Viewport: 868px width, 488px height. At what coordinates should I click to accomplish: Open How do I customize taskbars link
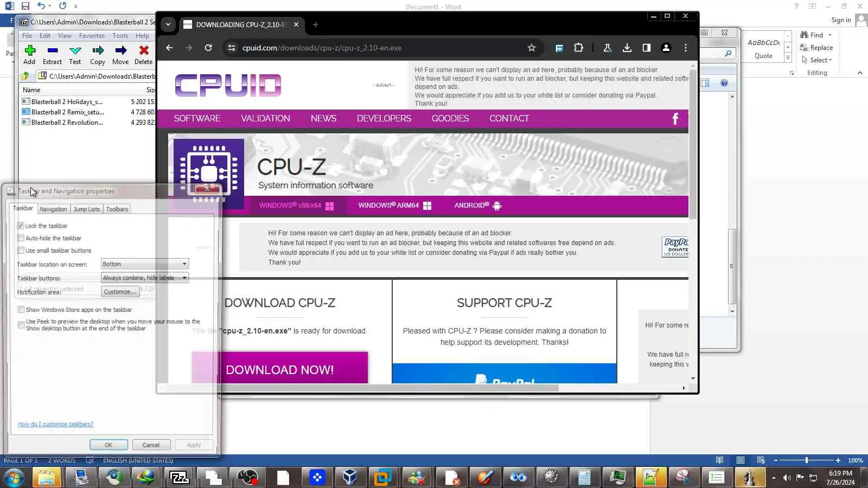coord(55,424)
